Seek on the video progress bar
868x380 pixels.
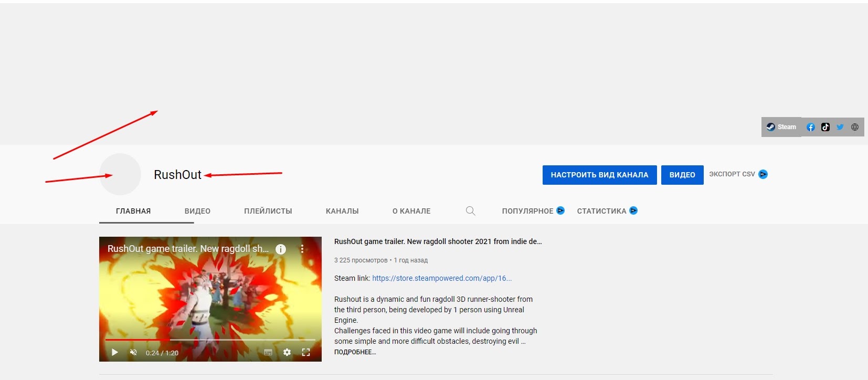tap(210, 340)
